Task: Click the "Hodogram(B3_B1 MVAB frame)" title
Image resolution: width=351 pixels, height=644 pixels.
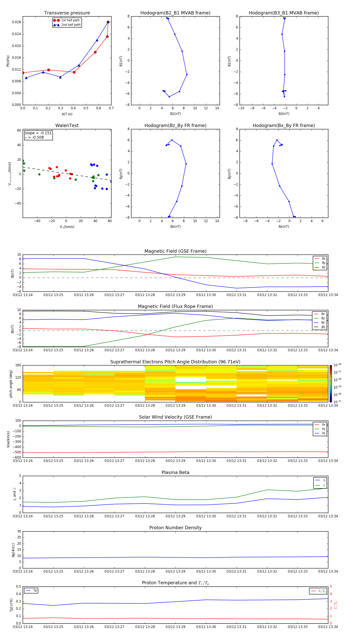Action: (x=284, y=13)
